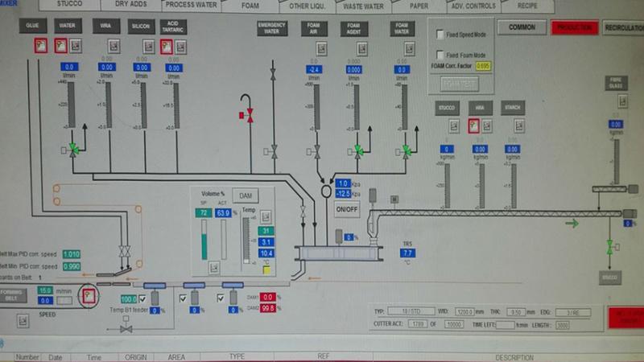Switch to the PROCESS WATER tab
644x362 pixels.
click(x=192, y=5)
